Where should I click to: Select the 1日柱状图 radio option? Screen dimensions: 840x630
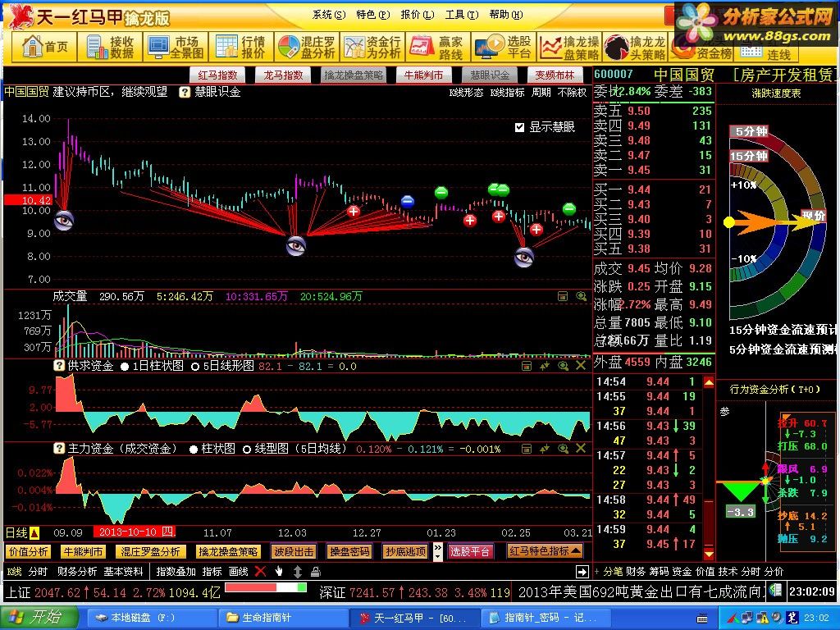[x=125, y=366]
